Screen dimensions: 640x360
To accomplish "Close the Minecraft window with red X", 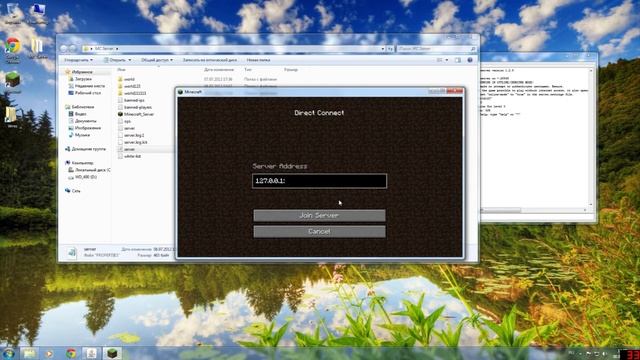I will (x=454, y=91).
